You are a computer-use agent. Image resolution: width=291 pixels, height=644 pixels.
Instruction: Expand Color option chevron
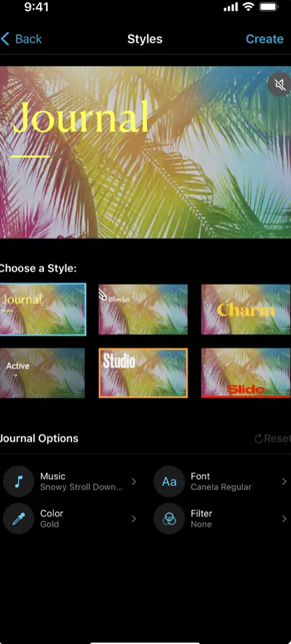point(133,519)
